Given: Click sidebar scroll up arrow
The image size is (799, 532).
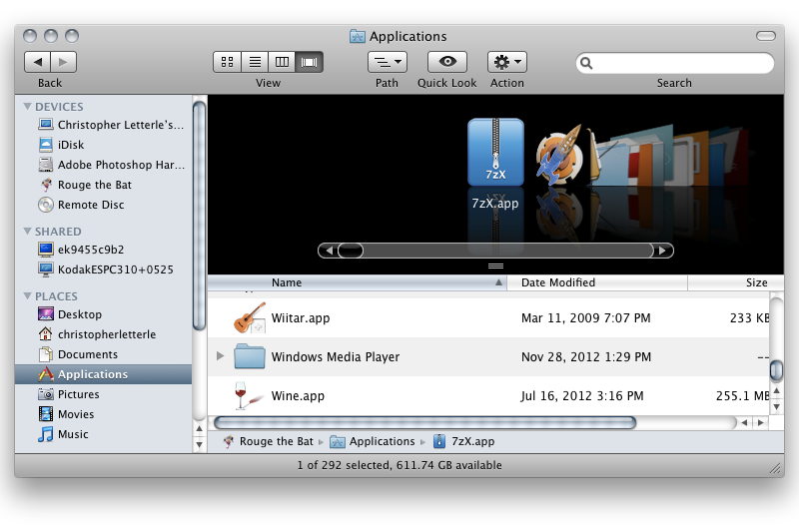Looking at the screenshot, I should [x=199, y=428].
